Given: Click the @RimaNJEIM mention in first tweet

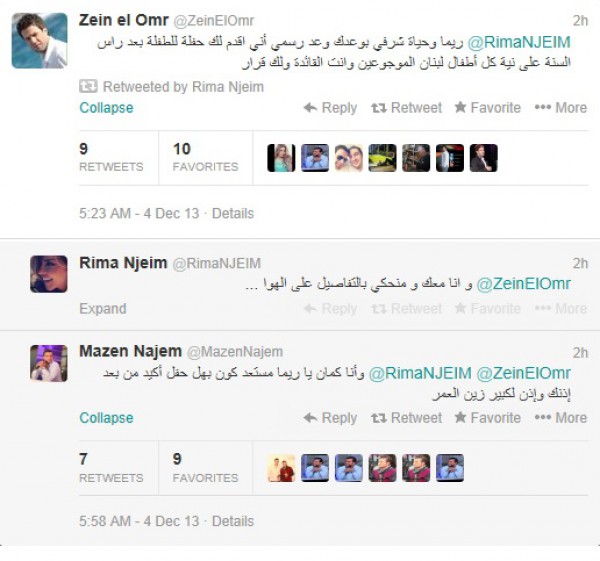Looking at the screenshot, I should point(519,42).
